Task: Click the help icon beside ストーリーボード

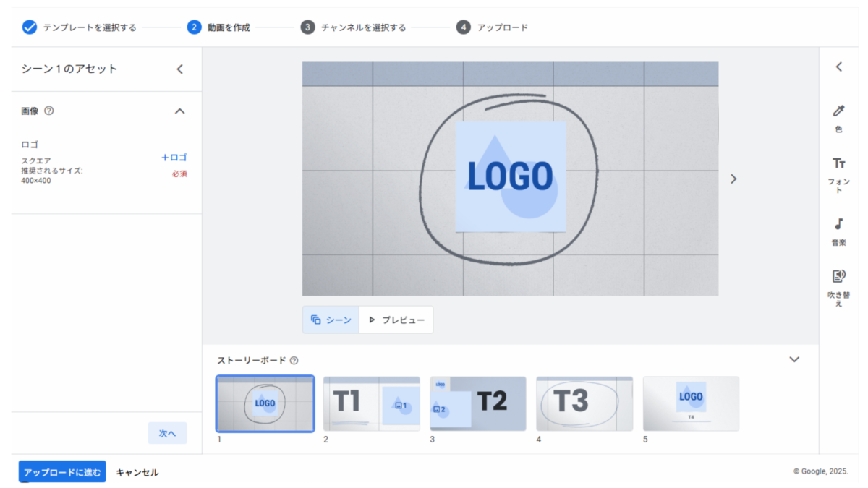Action: tap(294, 361)
